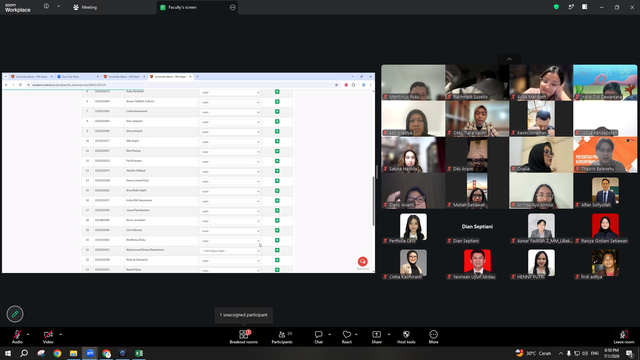
Task: Select first Universitas browser tab
Action: [x=32, y=77]
